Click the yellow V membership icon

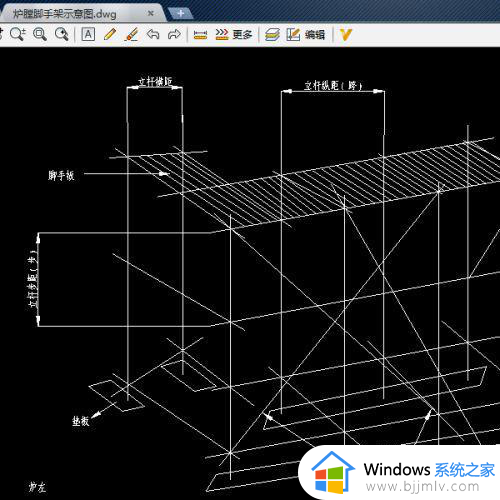(x=346, y=35)
